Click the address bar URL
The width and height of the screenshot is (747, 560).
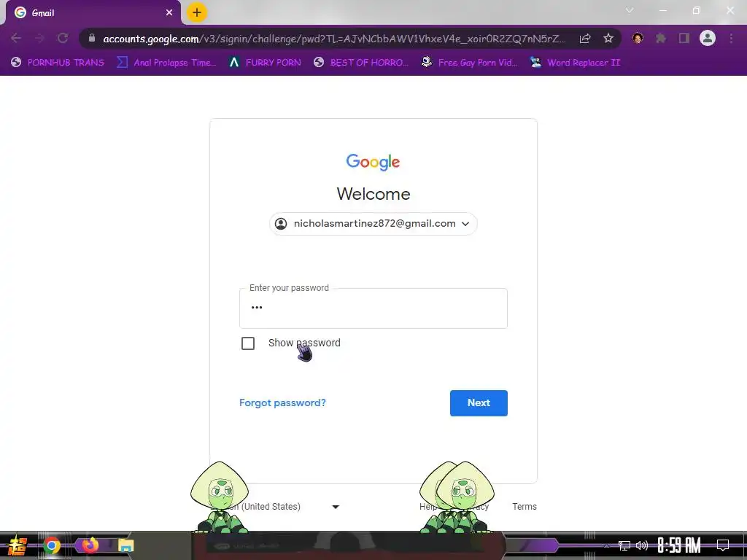tap(333, 39)
